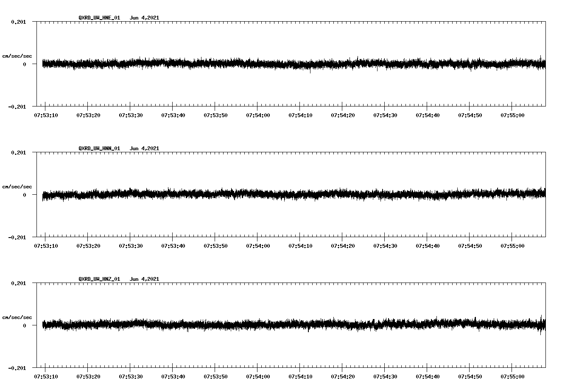Screen dimensions: 576x392
Task: Choose 07:54:20 on the HNZ time axis
Action: (343, 376)
